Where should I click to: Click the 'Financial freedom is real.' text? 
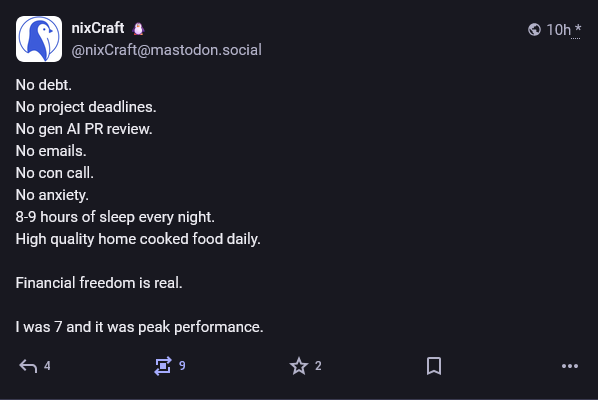click(99, 283)
